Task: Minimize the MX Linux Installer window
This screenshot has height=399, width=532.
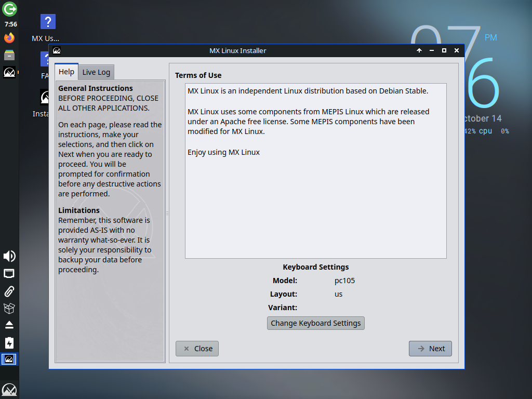Action: pos(432,50)
